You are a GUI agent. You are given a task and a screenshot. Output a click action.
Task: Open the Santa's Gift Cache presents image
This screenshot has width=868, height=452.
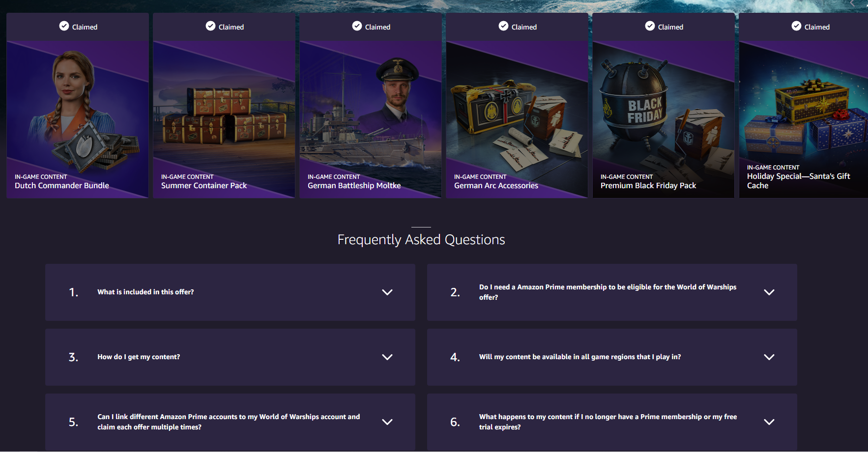coord(804,118)
